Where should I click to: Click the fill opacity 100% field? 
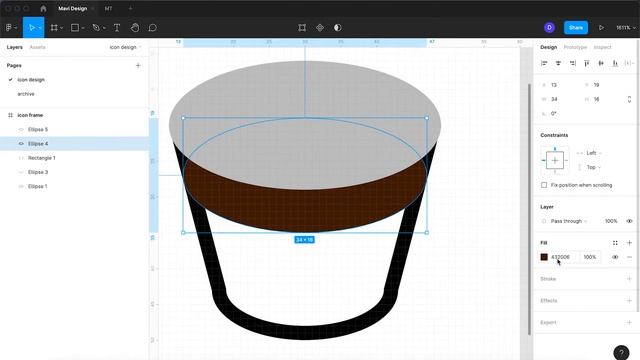pos(590,257)
